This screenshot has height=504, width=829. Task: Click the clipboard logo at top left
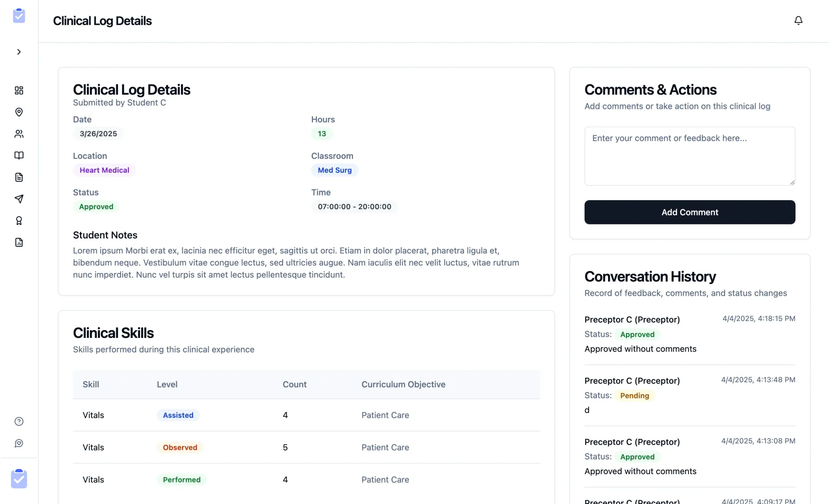19,16
